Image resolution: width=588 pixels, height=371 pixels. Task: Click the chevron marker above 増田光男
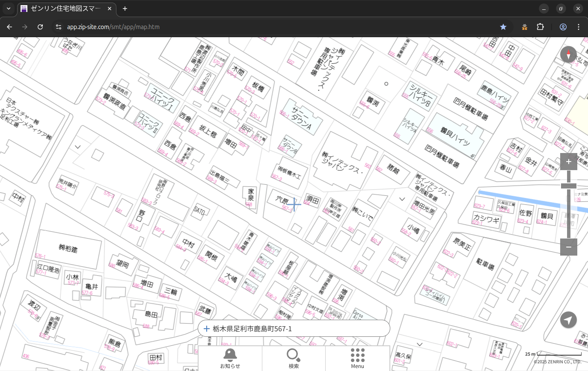[x=402, y=199]
